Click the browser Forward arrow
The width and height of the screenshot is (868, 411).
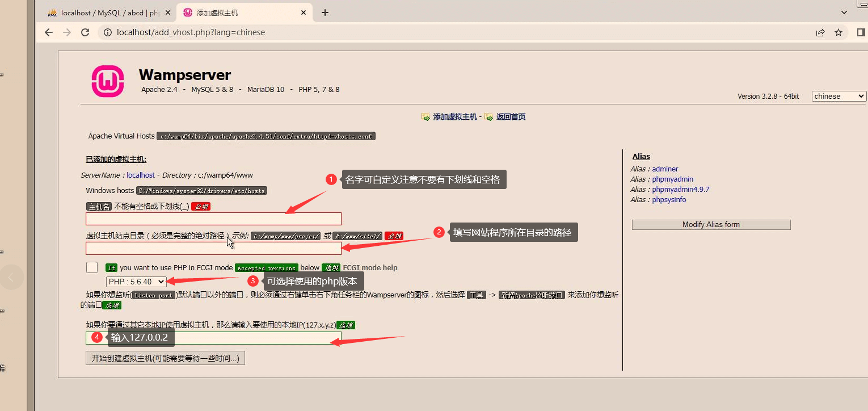(x=67, y=32)
